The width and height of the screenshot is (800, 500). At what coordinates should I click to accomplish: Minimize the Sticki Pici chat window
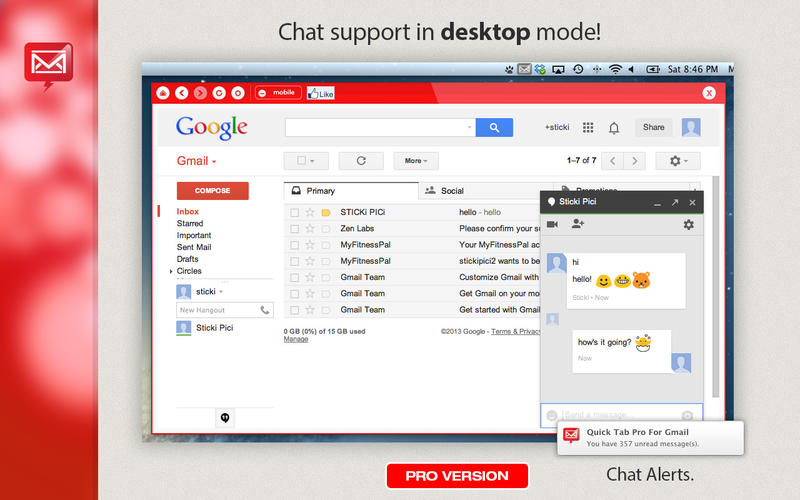pyautogui.click(x=658, y=204)
